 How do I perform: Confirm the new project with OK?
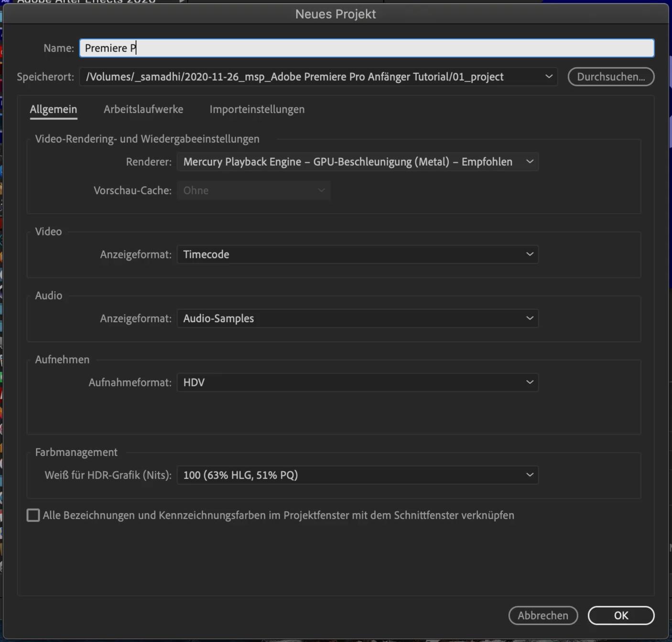pos(620,616)
